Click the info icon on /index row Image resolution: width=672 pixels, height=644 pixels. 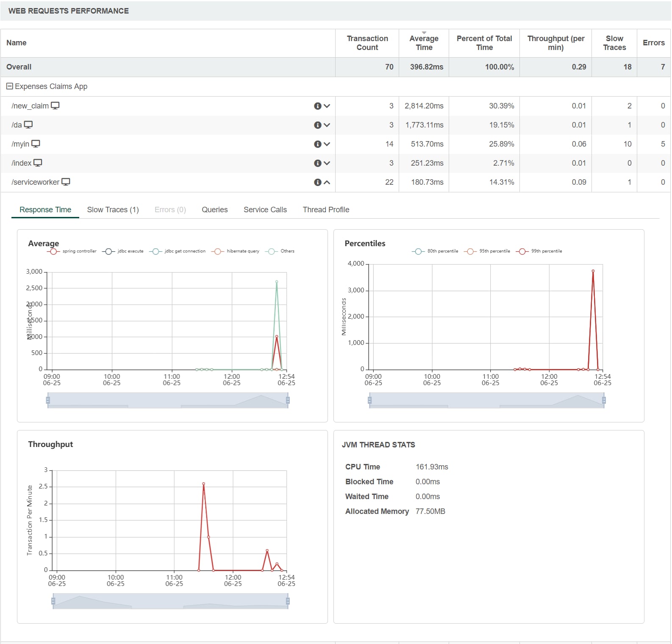(x=317, y=163)
